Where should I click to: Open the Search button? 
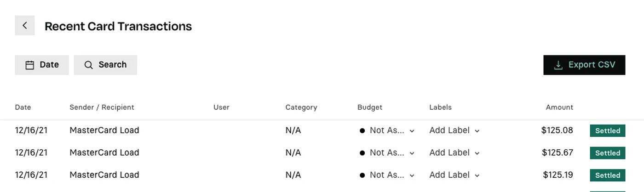[105, 65]
